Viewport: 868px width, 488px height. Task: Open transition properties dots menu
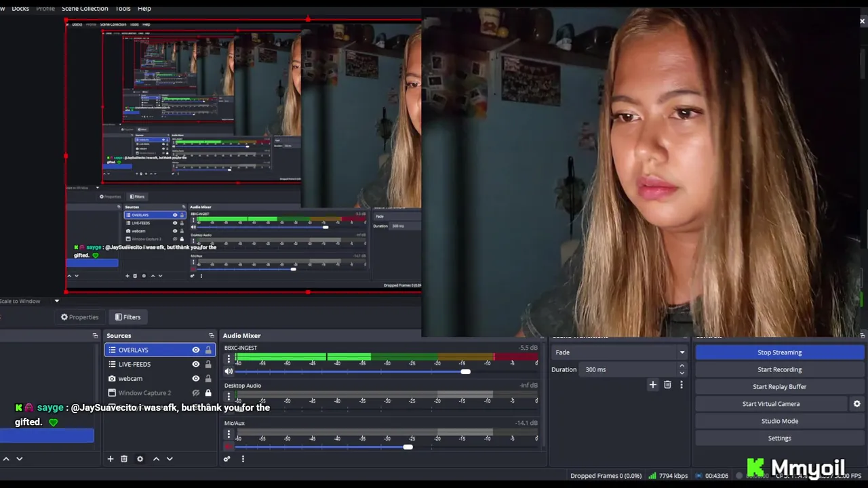click(x=682, y=385)
